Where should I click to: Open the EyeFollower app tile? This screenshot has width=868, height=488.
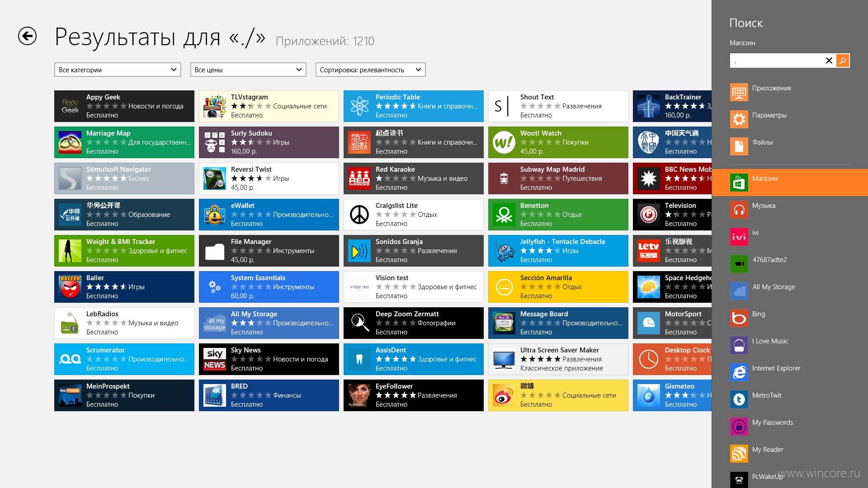coord(414,395)
